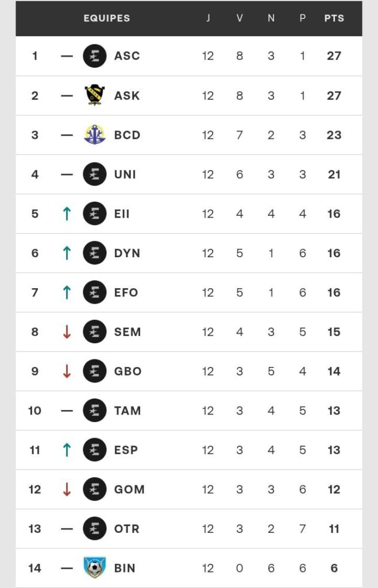Image resolution: width=378 pixels, height=588 pixels.
Task: Open the OTR team name link
Action: 126,529
